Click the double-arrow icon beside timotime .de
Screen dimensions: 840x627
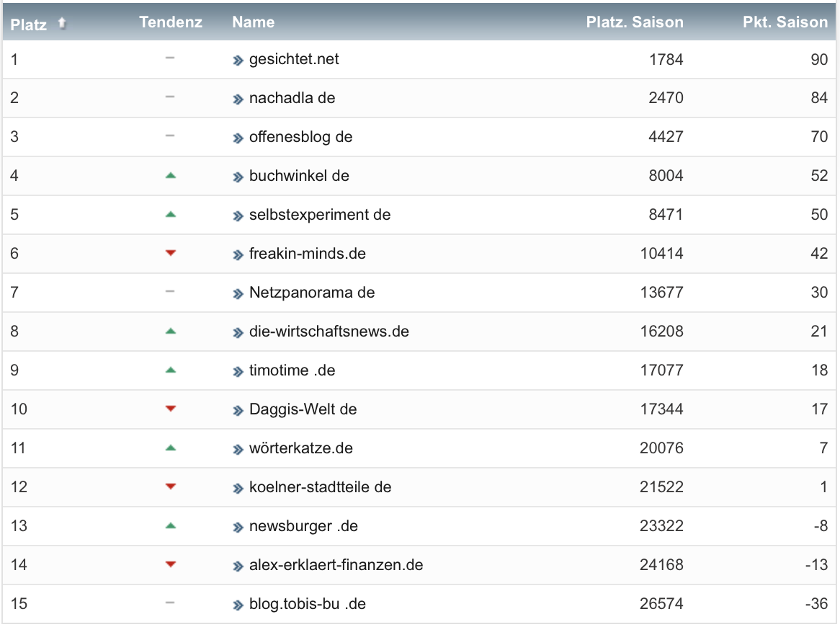click(x=238, y=372)
